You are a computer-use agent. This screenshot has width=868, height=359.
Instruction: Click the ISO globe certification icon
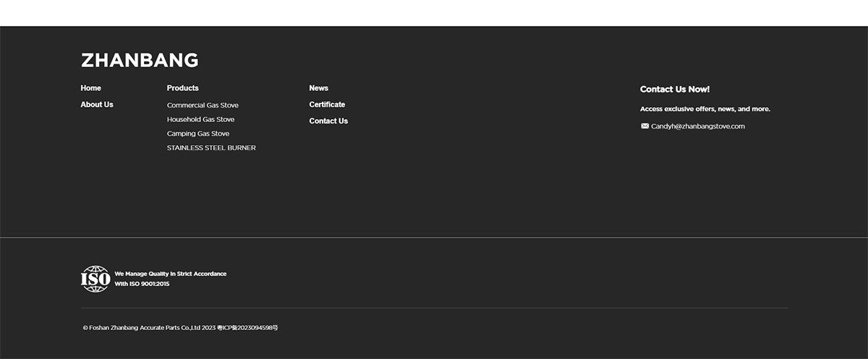(95, 279)
